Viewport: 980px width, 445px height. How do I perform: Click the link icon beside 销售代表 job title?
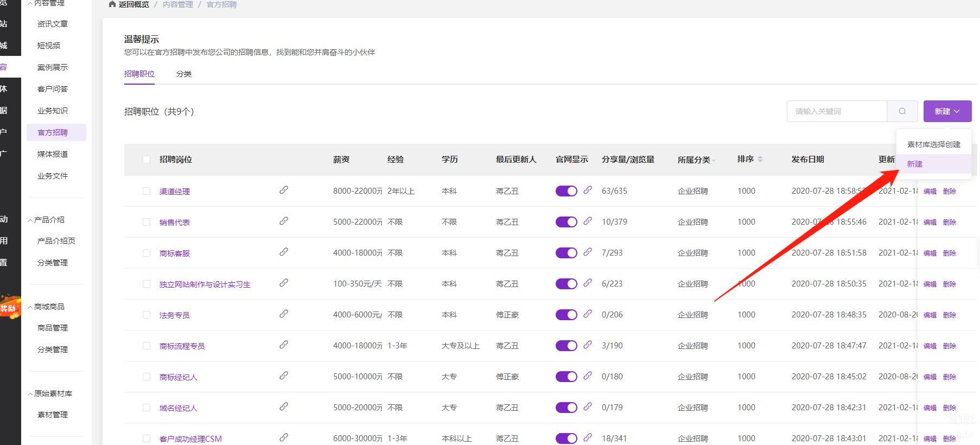point(283,221)
